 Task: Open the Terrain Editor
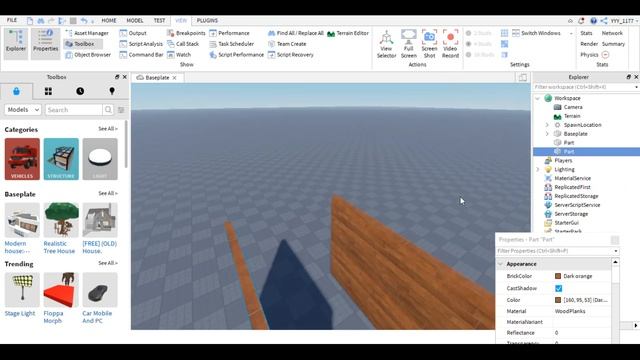348,33
